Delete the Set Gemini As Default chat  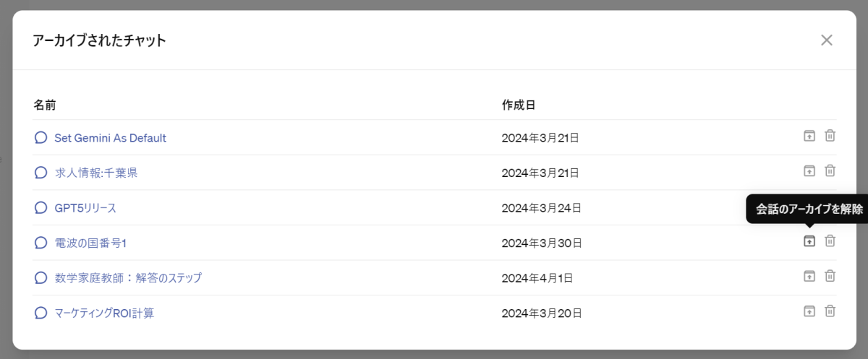click(830, 136)
